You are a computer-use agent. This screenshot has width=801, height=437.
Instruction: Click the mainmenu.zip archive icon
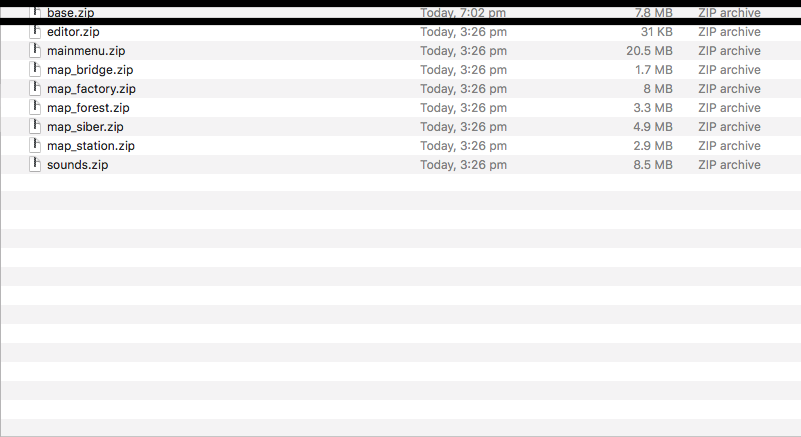click(36, 51)
